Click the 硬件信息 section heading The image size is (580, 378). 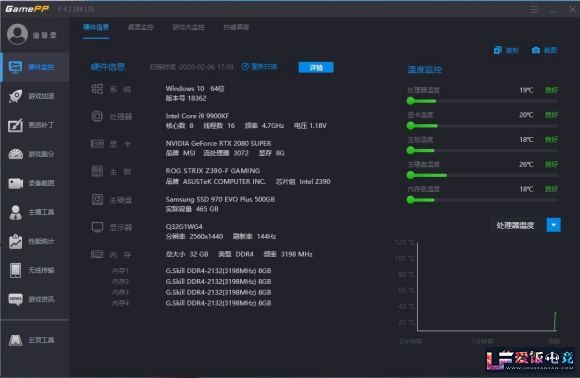pyautogui.click(x=108, y=67)
